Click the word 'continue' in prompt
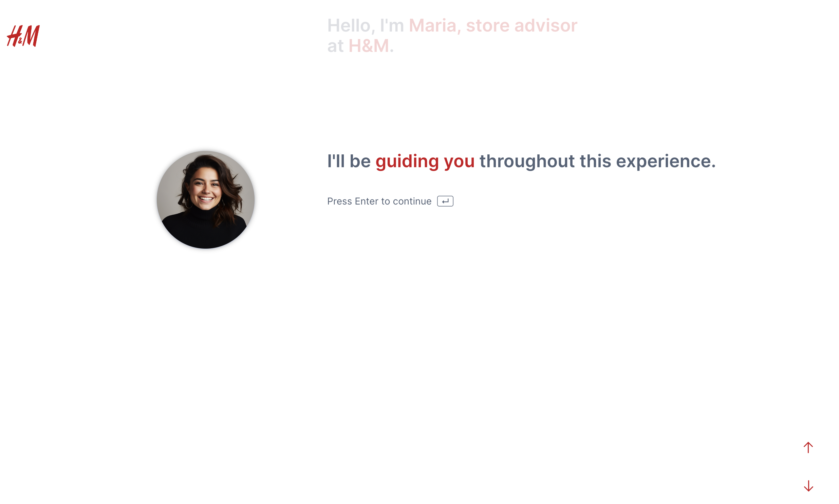Viewport: 839px width, 504px height. click(412, 201)
